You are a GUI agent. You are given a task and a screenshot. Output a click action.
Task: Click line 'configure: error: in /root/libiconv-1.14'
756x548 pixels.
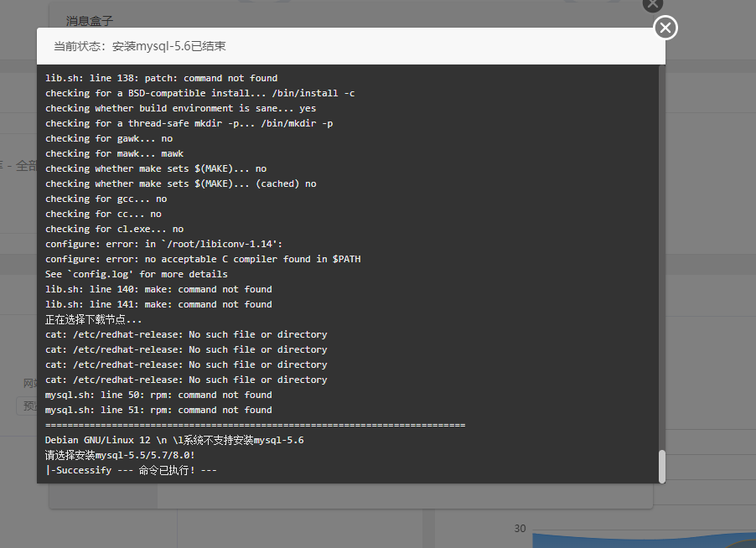[x=164, y=244]
